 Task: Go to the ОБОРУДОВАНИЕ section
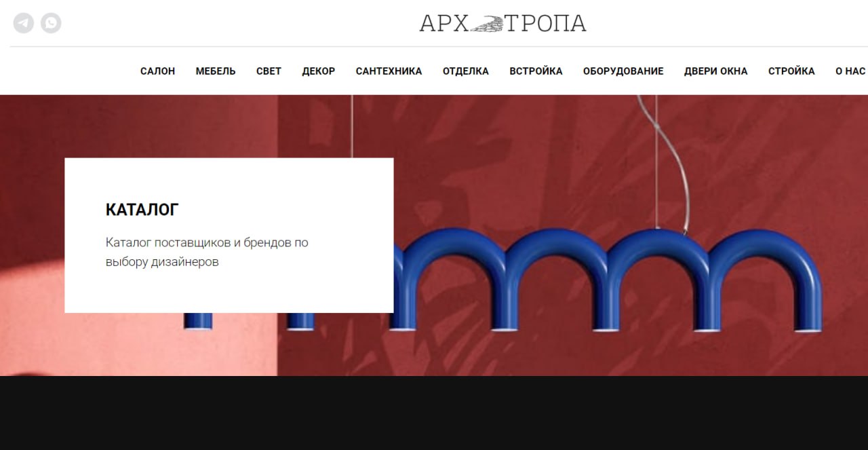tap(623, 71)
